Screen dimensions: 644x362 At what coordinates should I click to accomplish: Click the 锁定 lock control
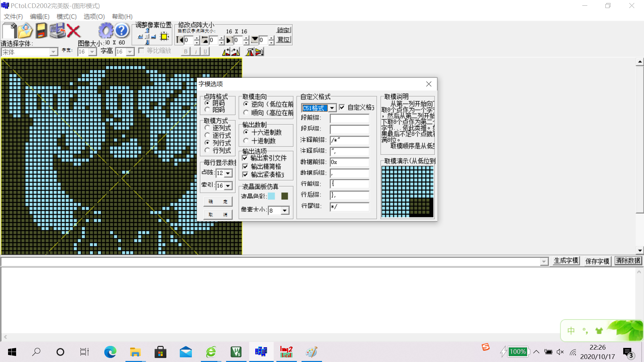283,30
